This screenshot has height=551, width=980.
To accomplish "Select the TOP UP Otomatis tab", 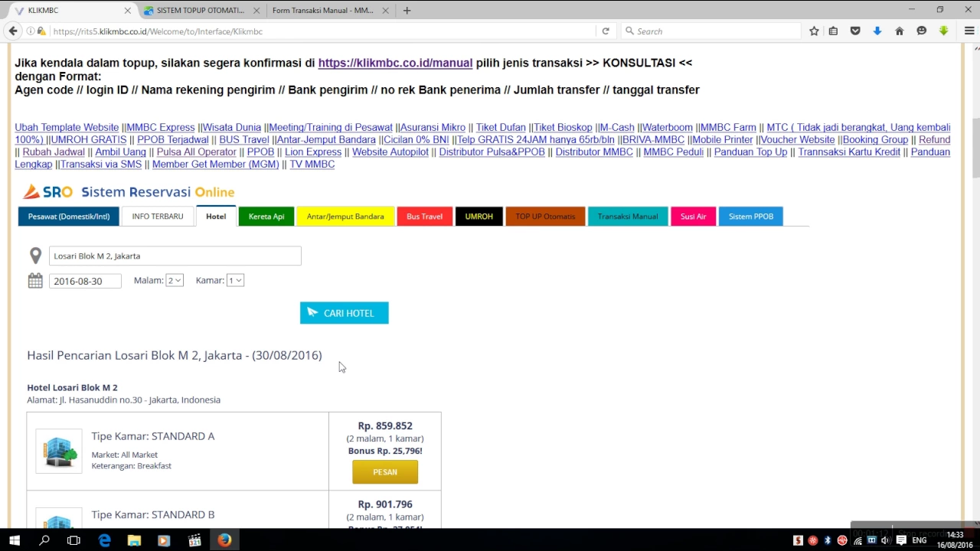I will coord(545,217).
